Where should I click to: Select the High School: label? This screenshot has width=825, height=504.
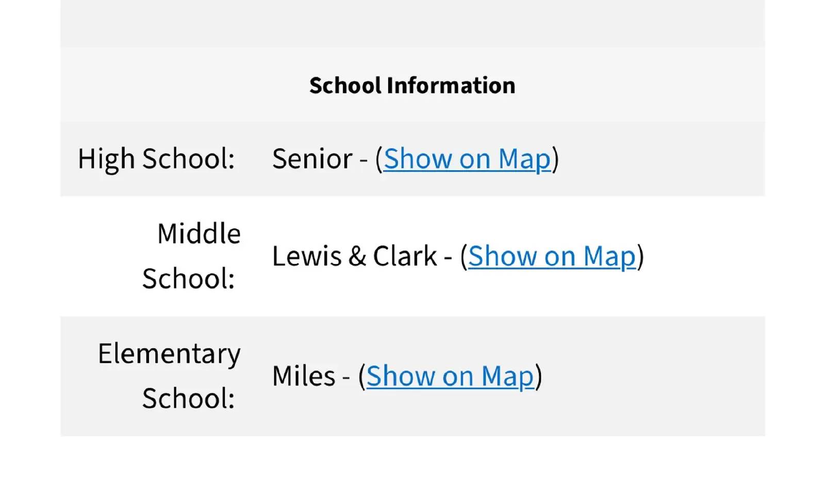tap(156, 159)
